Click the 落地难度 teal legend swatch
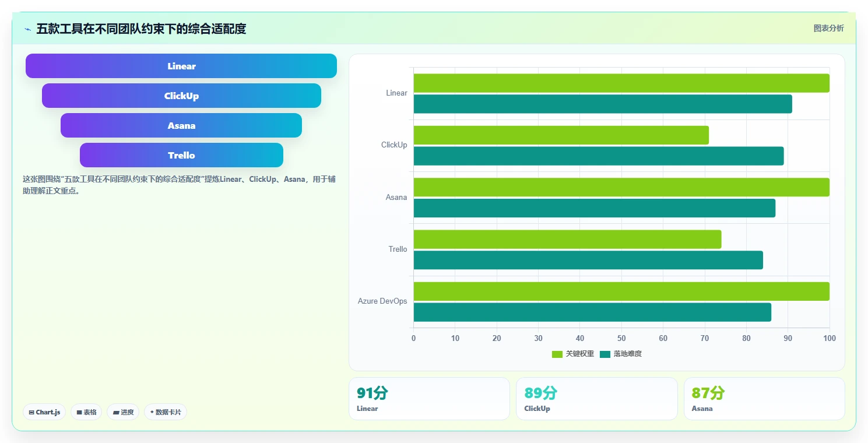Image resolution: width=868 pixels, height=443 pixels. 605,354
